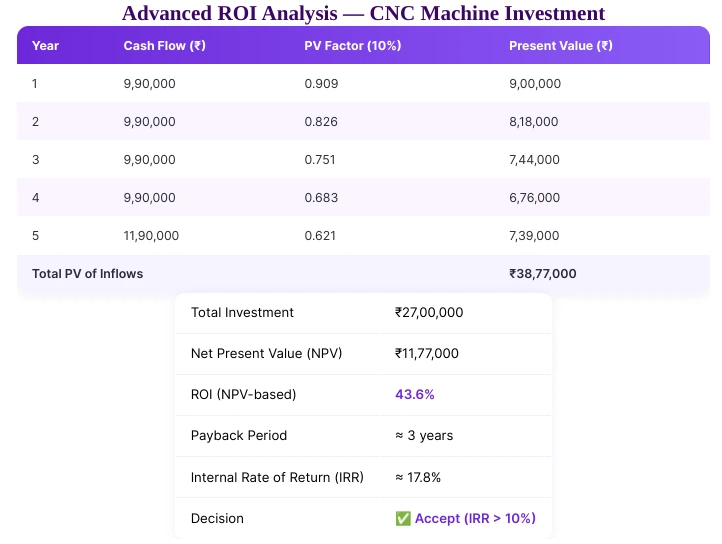Click the Total PV of Inflows label
Image resolution: width=722 pixels, height=544 pixels.
(87, 273)
